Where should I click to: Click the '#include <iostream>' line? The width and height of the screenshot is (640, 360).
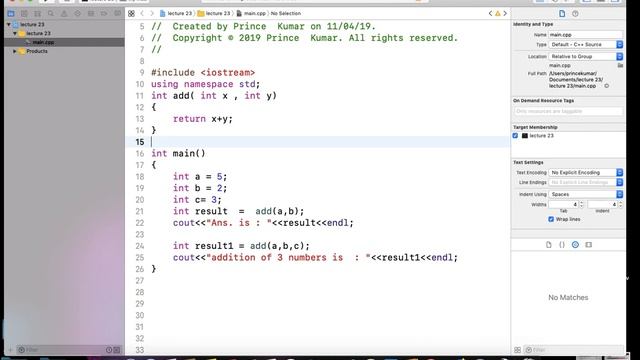coord(203,73)
